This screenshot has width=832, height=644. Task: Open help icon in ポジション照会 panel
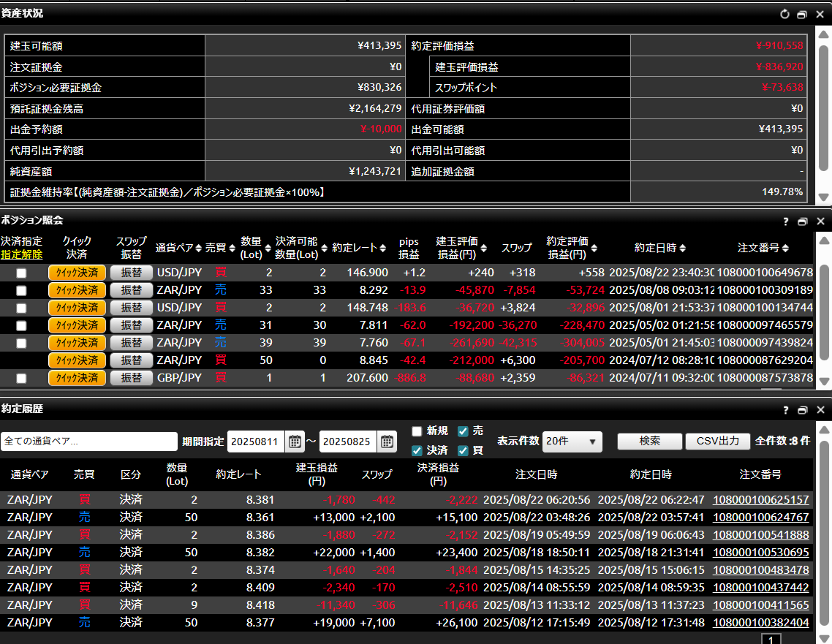point(786,221)
